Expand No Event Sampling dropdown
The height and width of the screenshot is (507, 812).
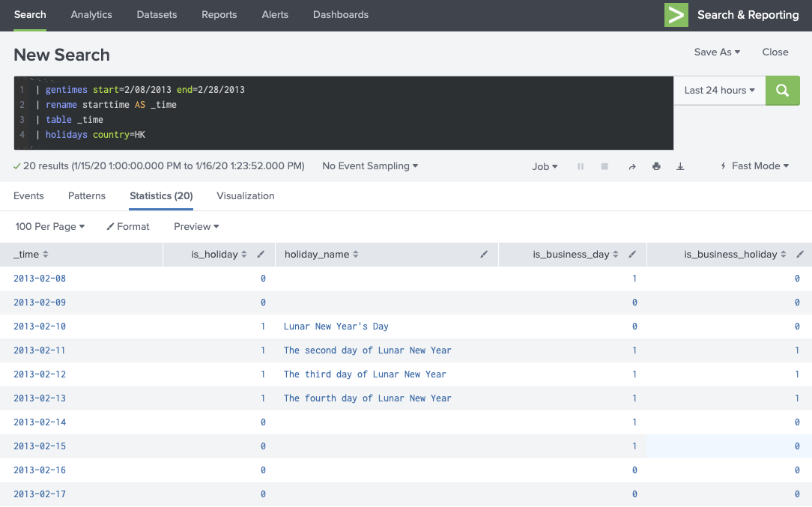[370, 166]
